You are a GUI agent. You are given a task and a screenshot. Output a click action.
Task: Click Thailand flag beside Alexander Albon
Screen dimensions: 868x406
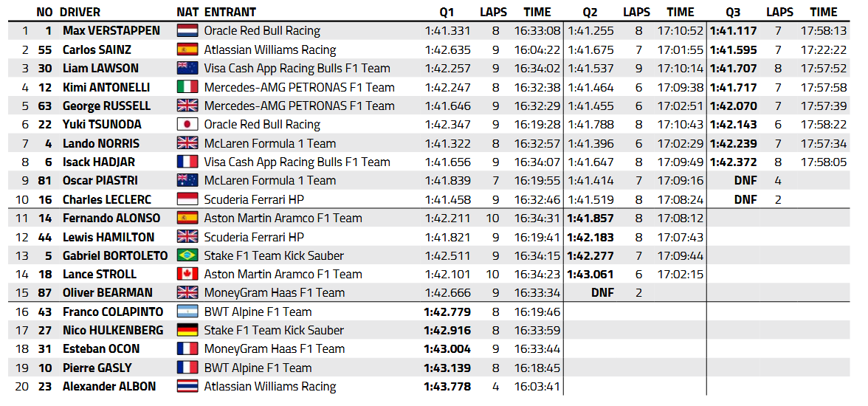(188, 387)
